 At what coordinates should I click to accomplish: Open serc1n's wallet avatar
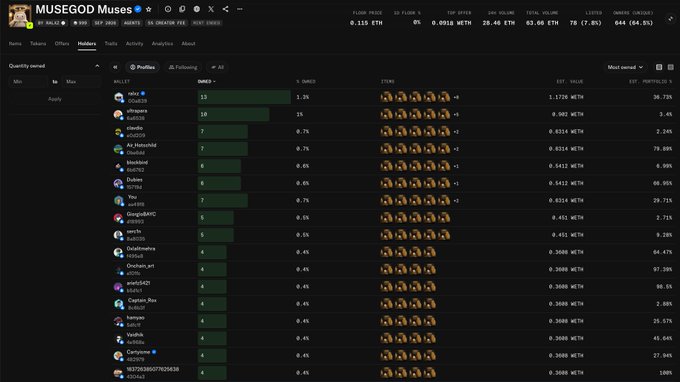[118, 235]
